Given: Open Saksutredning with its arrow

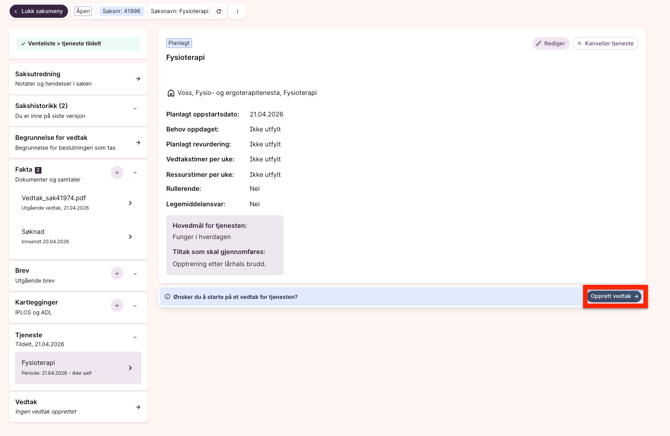Looking at the screenshot, I should coord(138,79).
